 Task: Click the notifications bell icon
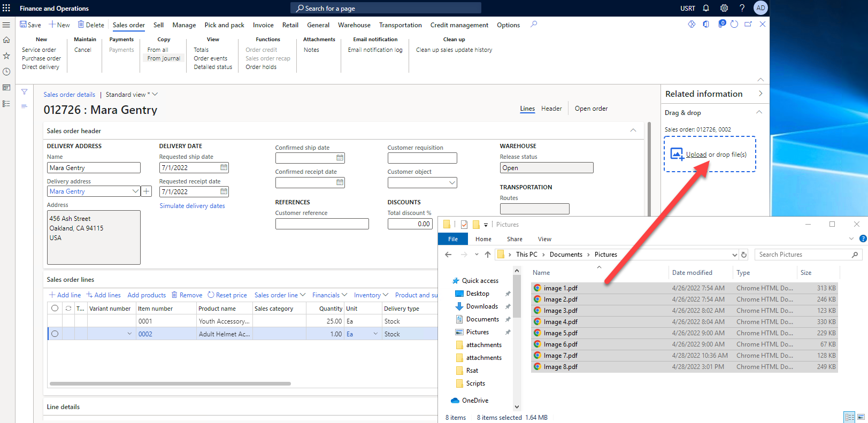[x=706, y=8]
